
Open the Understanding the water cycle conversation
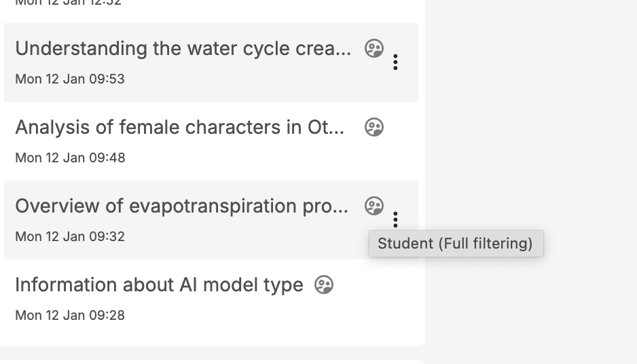point(183,49)
